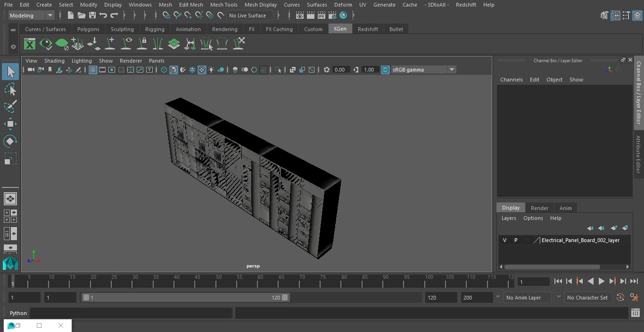Choose the Paint selection tool
The height and width of the screenshot is (332, 644).
click(10, 106)
